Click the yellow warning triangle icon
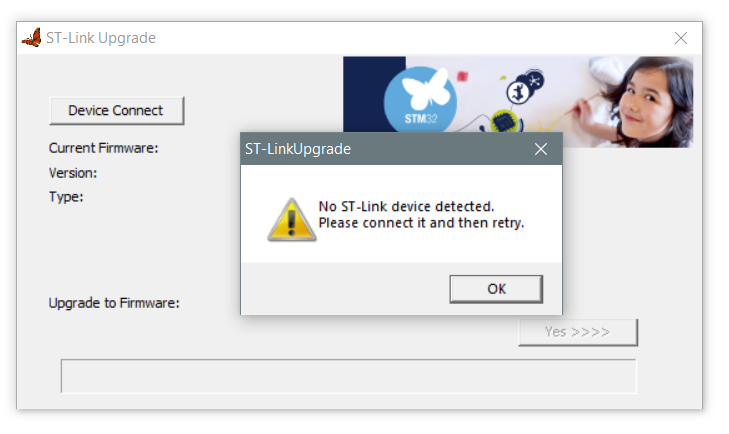729x434 pixels. pyautogui.click(x=292, y=220)
